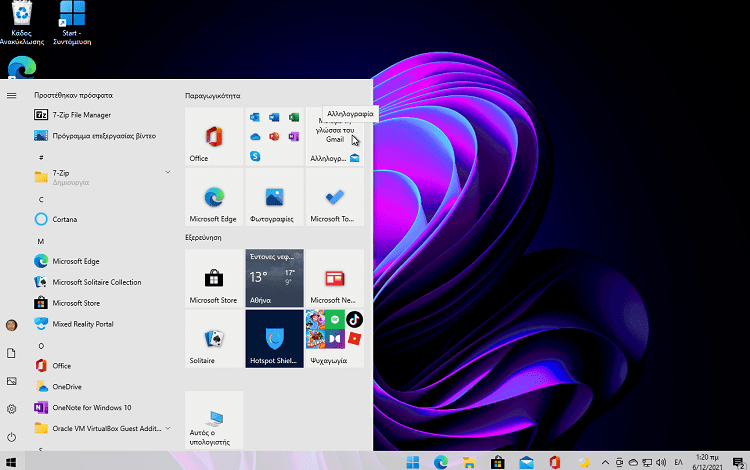Click the # section header in app list
This screenshot has height=470, width=750.
click(41, 157)
